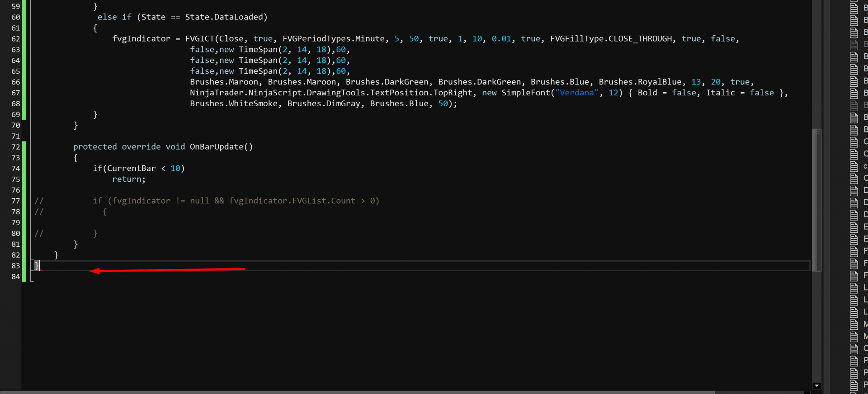Viewport: 868px width, 394px height.
Task: Click TextPosition.TopRight in line 67
Action: pyautogui.click(x=421, y=93)
